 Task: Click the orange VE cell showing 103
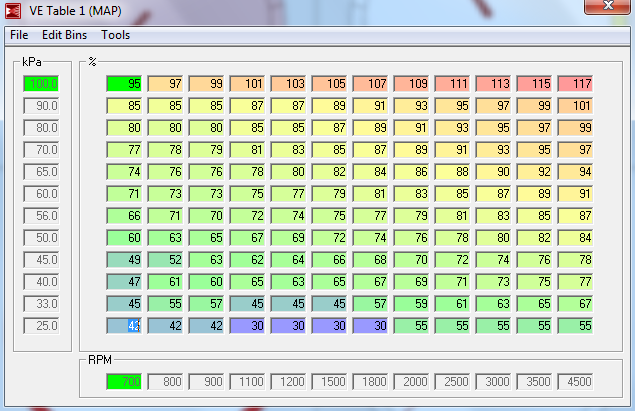coord(288,84)
